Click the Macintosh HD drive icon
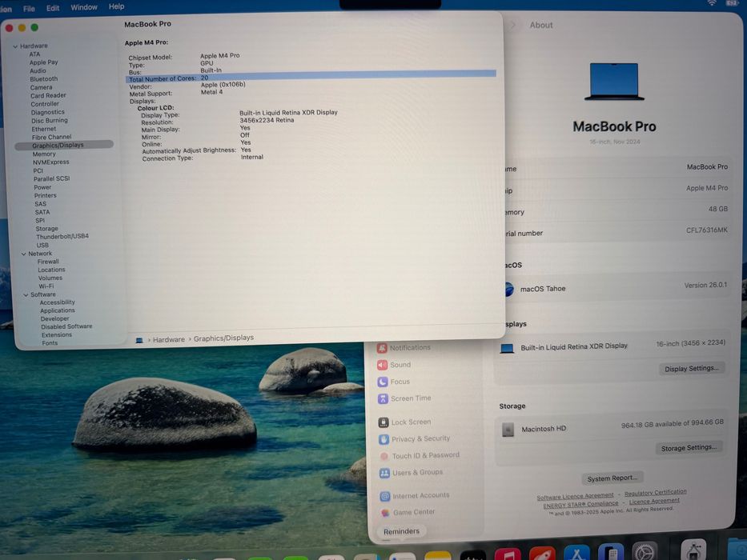747x560 pixels. (508, 430)
